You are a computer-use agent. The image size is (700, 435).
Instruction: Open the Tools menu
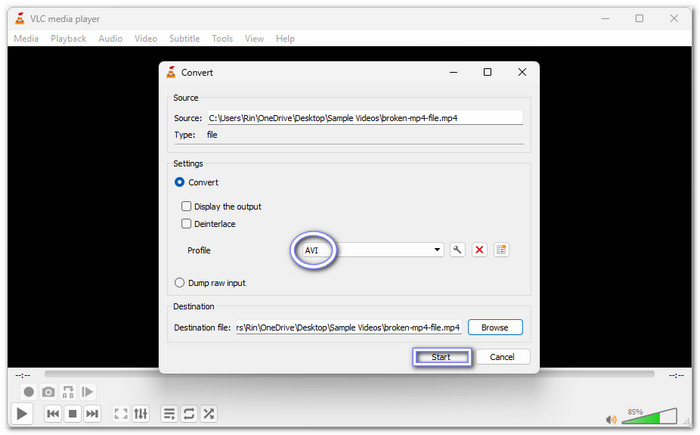coord(222,38)
